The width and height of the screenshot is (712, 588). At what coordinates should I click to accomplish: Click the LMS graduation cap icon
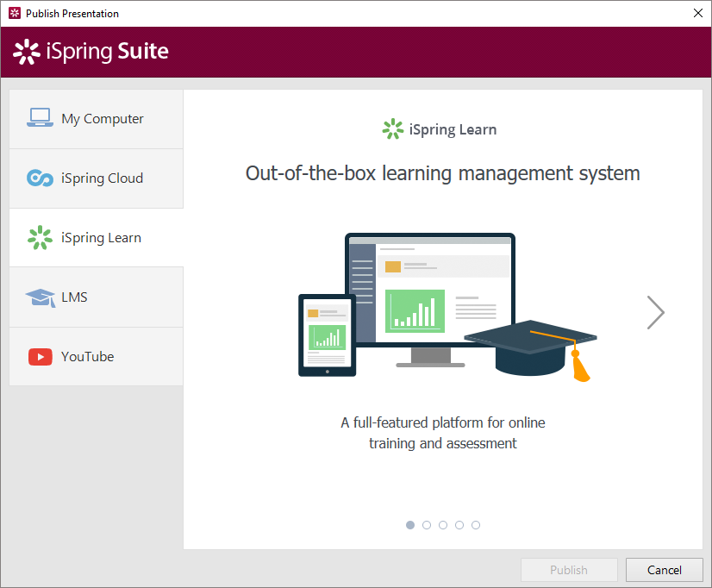click(x=40, y=297)
